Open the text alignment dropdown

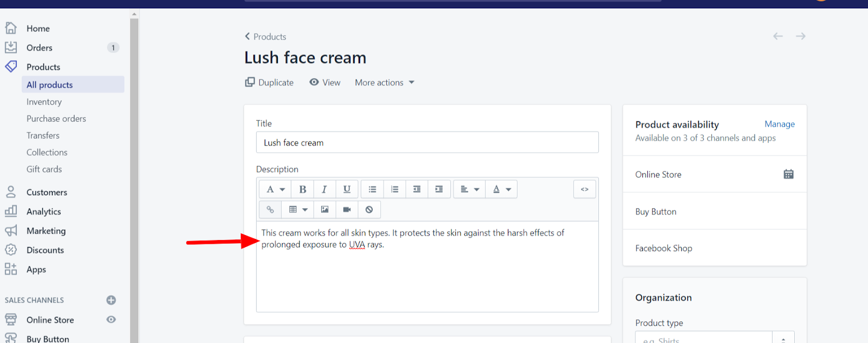click(x=469, y=189)
